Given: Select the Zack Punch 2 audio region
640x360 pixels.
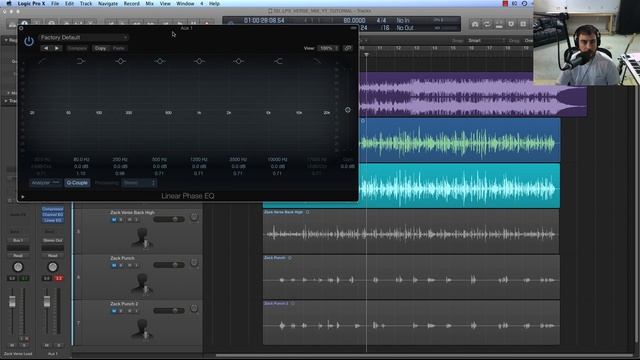Looking at the screenshot, I should [411, 322].
